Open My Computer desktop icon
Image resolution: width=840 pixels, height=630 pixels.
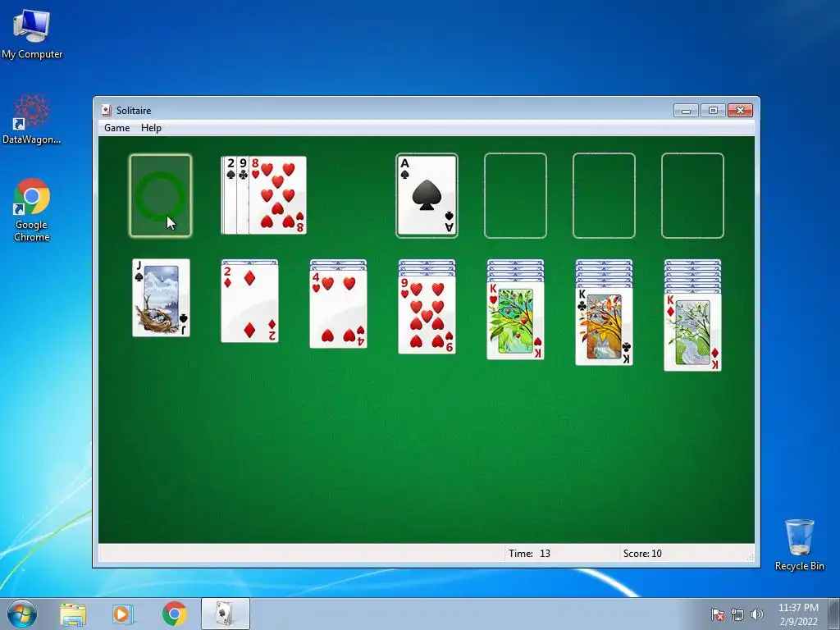click(32, 34)
